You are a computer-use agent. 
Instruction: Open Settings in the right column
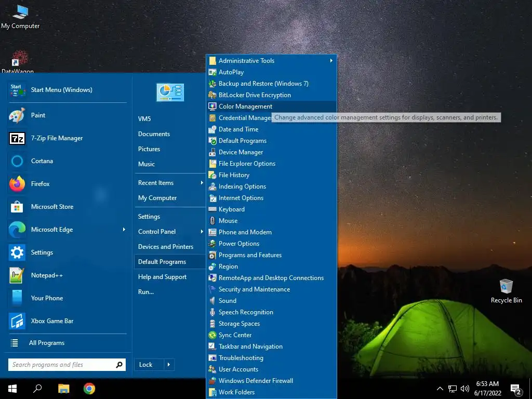[x=149, y=217]
